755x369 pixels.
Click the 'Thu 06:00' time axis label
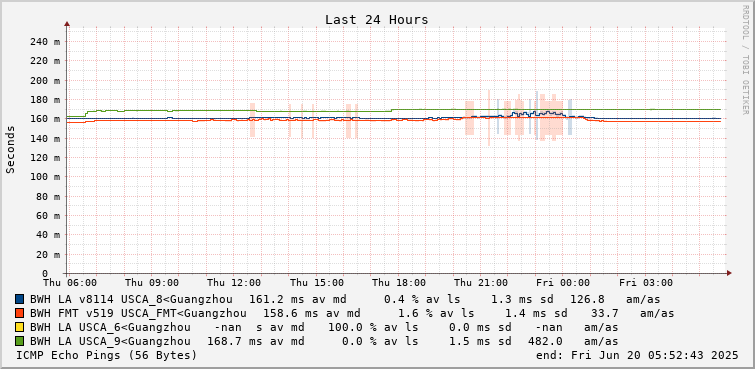tap(70, 283)
